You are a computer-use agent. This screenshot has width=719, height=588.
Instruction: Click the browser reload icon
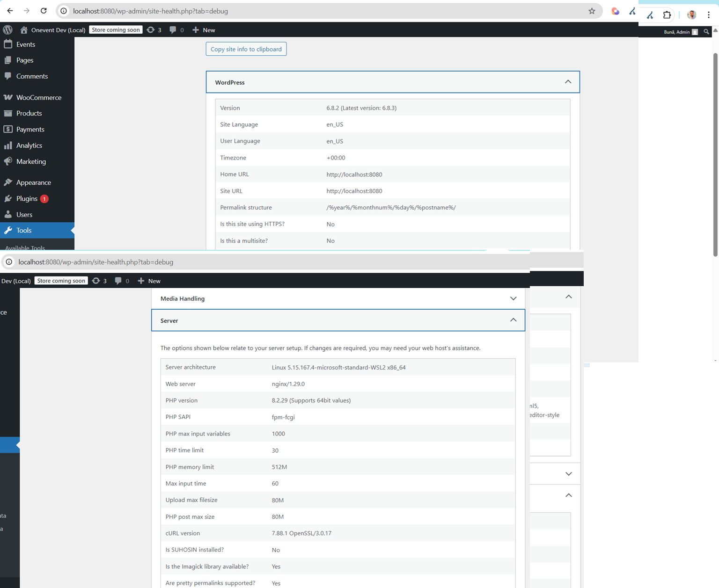click(44, 11)
